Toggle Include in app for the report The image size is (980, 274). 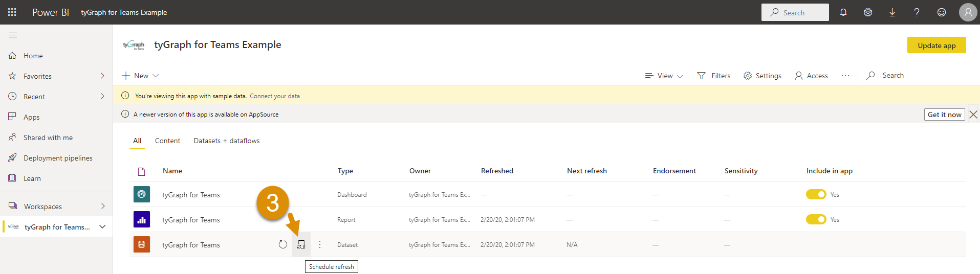pyautogui.click(x=816, y=219)
